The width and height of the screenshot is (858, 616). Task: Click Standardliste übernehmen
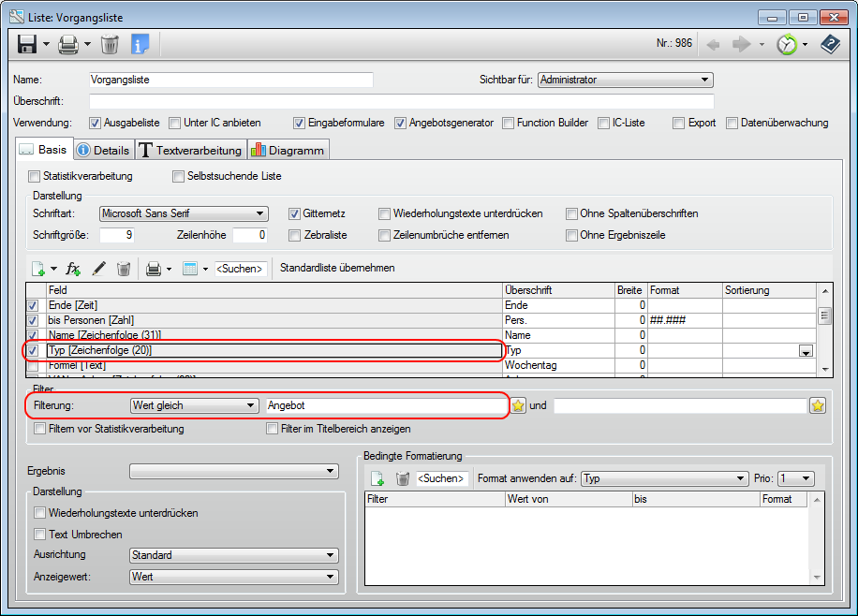coord(337,268)
